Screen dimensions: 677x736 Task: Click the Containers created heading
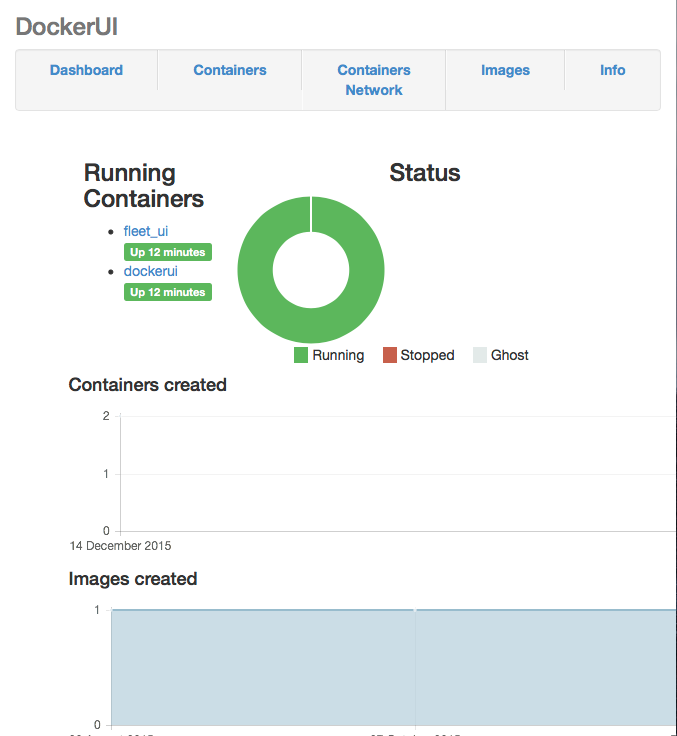pyautogui.click(x=147, y=385)
